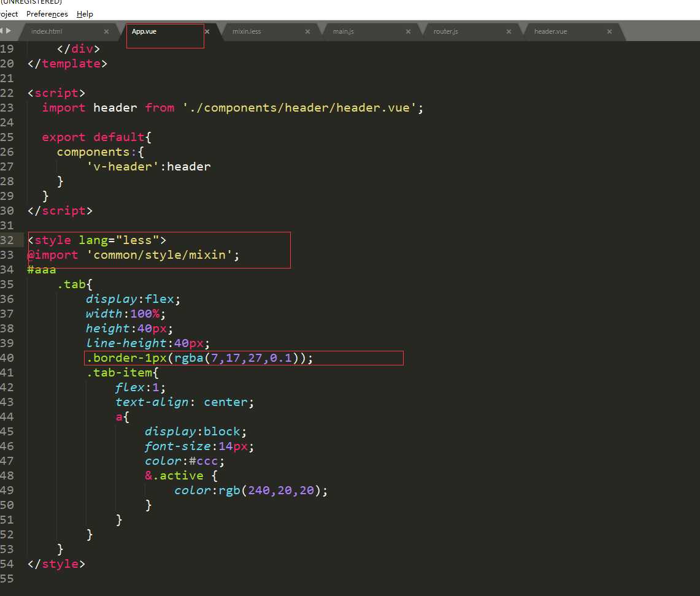Click the color:rgb(240,20,20) declaration
The height and width of the screenshot is (596, 700).
pos(251,491)
